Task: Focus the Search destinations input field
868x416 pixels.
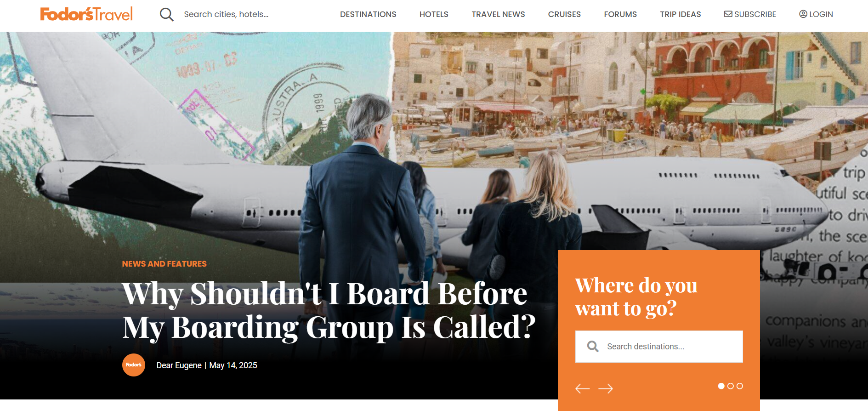Action: [659, 347]
